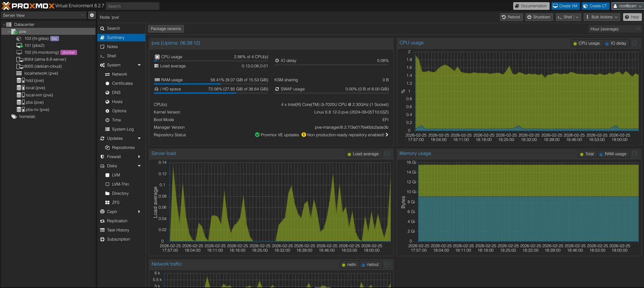Click the Certificates icon in sidebar
Image resolution: width=644 pixels, height=288 pixels.
[x=107, y=83]
